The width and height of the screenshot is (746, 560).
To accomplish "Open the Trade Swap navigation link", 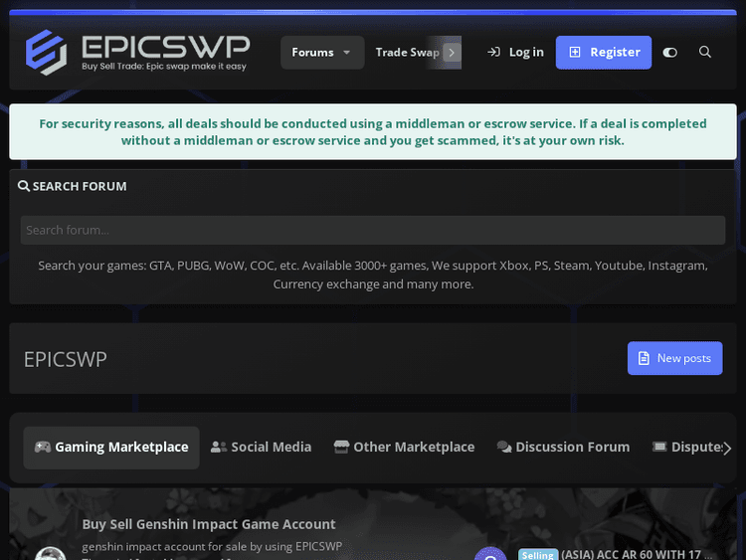I will coord(407,53).
